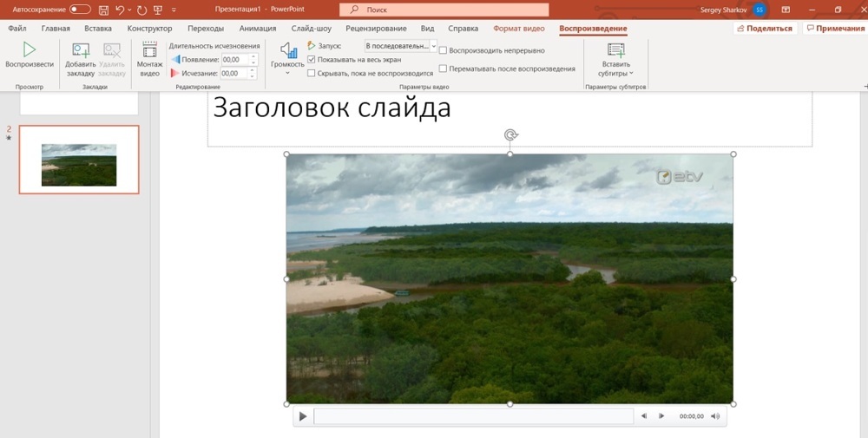Increase Исчезание fade-out value with up arrow
The height and width of the screenshot is (438, 868).
(x=253, y=70)
